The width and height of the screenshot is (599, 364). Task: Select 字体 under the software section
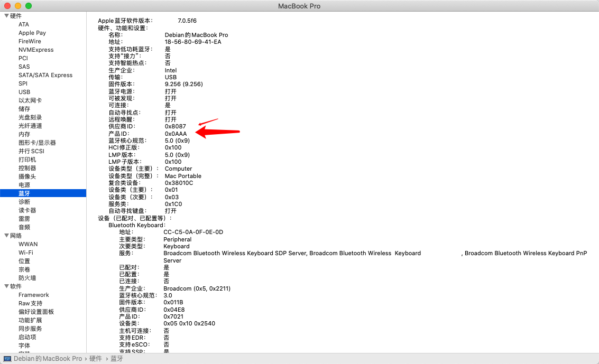pyautogui.click(x=24, y=346)
